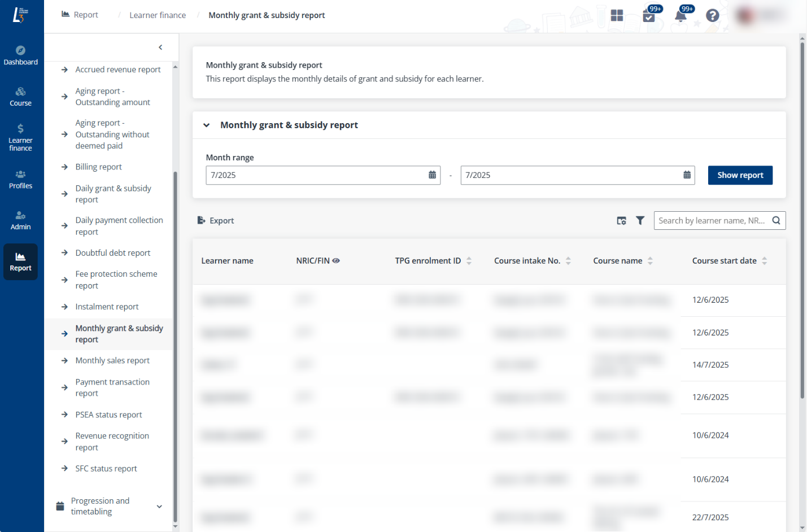Click the help question mark icon
Viewport: 807px width, 532px height.
tap(712, 16)
